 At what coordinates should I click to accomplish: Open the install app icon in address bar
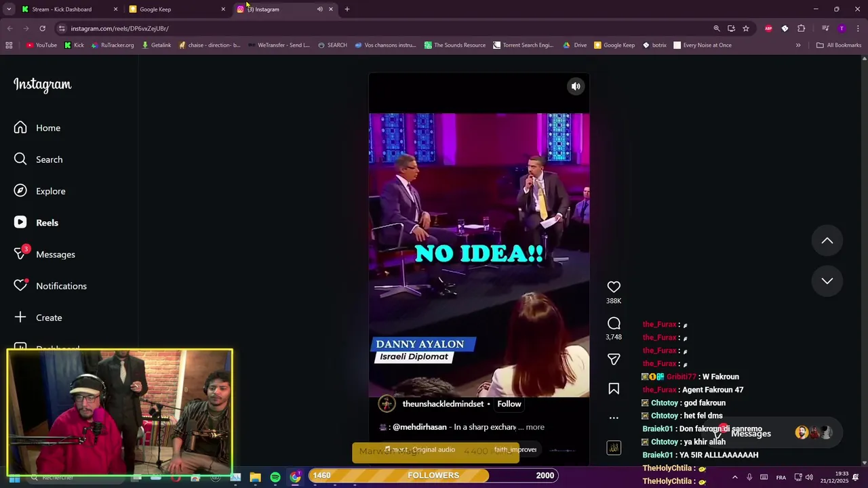point(731,28)
